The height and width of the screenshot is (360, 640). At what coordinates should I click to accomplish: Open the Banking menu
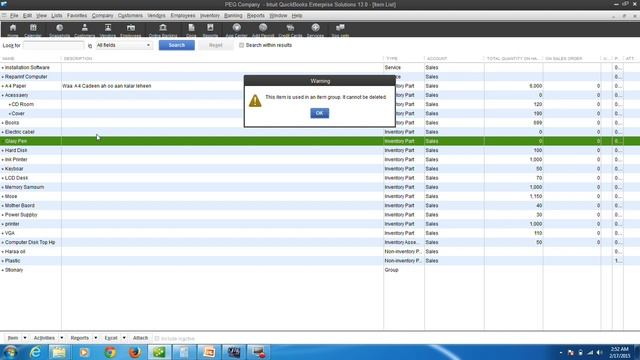coord(233,16)
